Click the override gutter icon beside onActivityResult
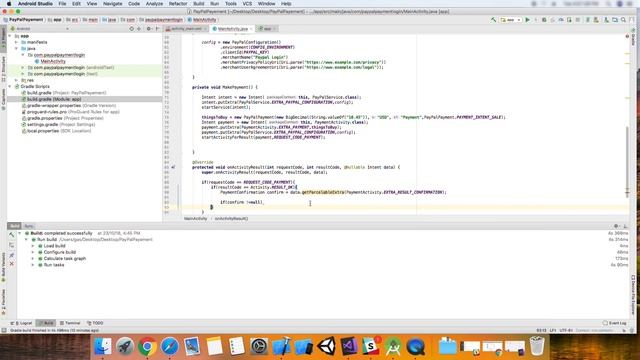 click(x=173, y=167)
